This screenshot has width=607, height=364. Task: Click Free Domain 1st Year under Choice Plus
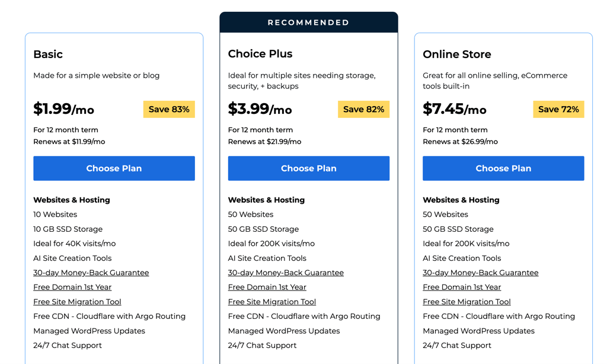pyautogui.click(x=267, y=287)
